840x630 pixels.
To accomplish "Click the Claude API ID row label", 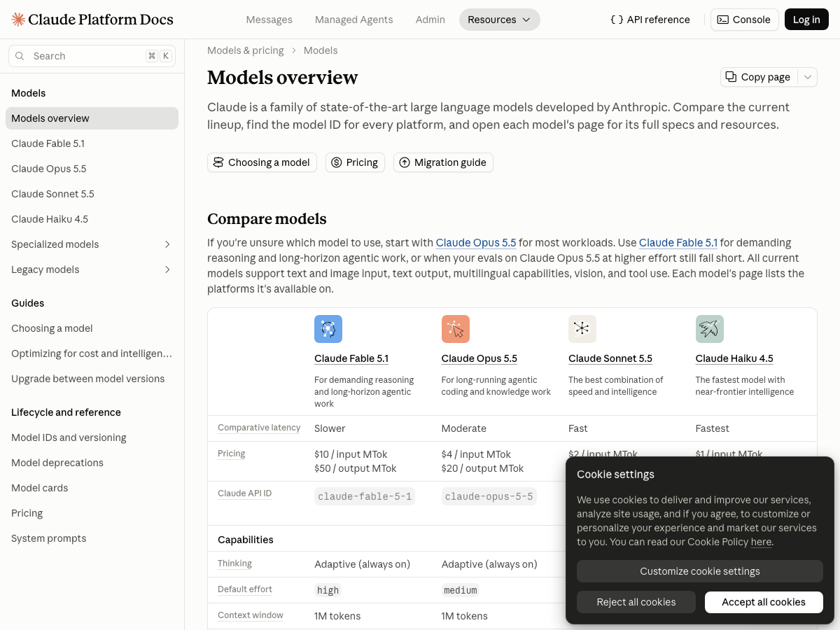I will (x=244, y=493).
